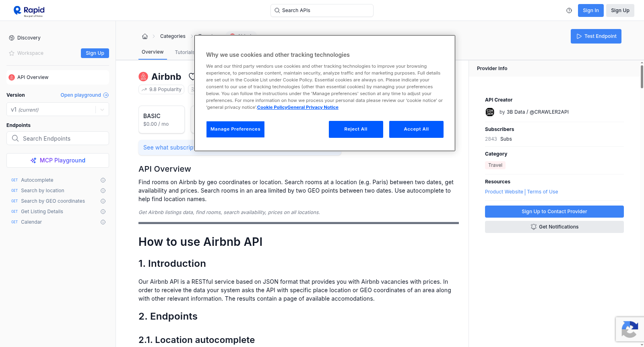Click the Airbnb logo next to title
Viewport: 644px width, 347px height.
(143, 77)
